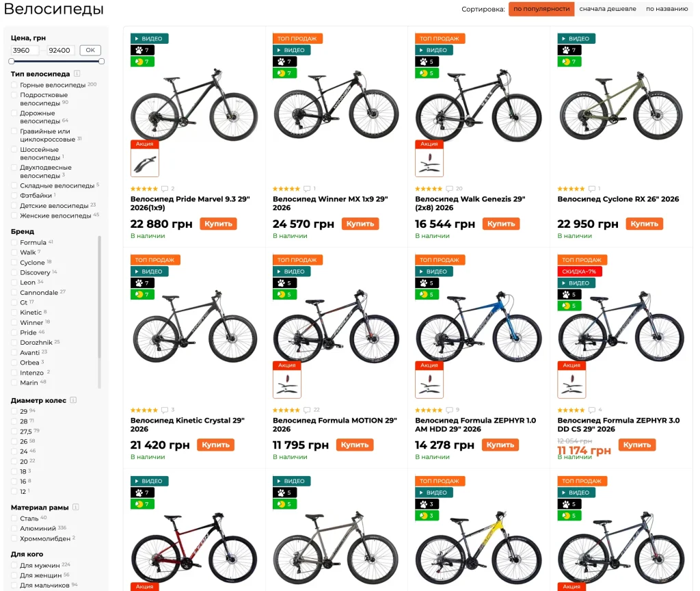Click the minimum price field 3960
The image size is (700, 591).
click(x=25, y=50)
